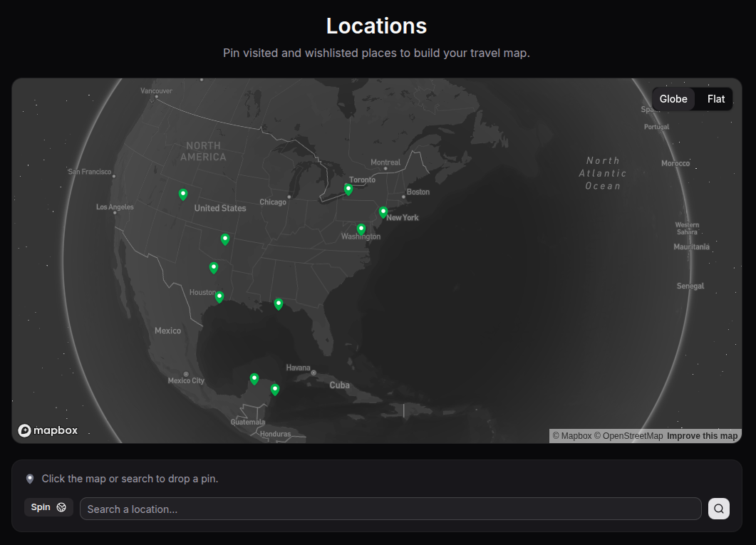
Task: Click the Mapbox logo
Action: (x=48, y=430)
